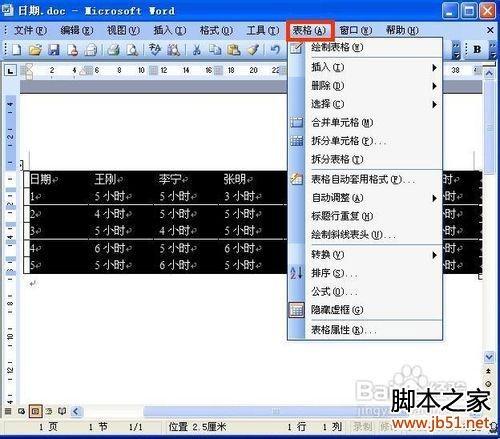
Task: Open the 格式(O) menu
Action: coord(216,31)
